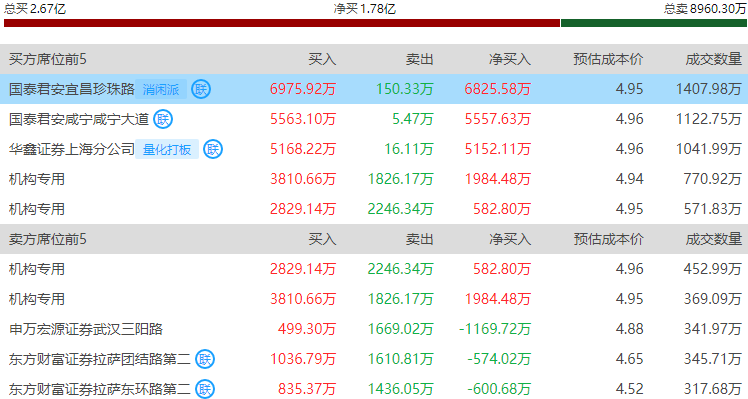
Task: Click 联 icon beside 国泰君安咸宁咸宁大道
Action: point(163,119)
